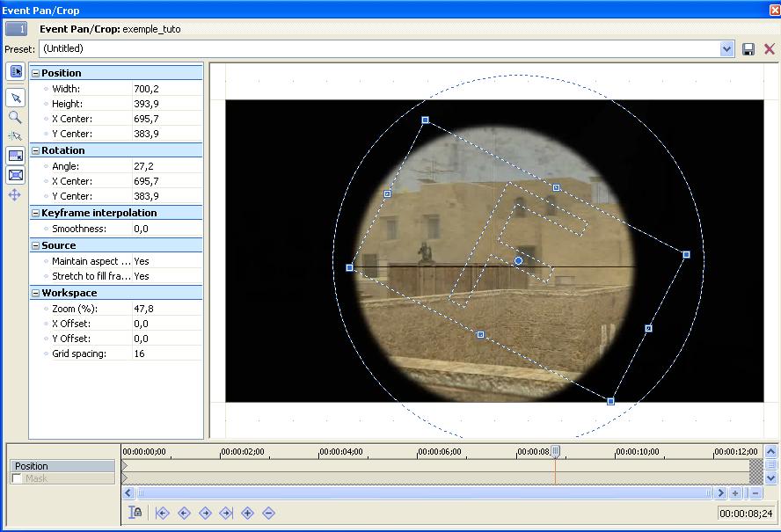The image size is (781, 532).
Task: Click the timeline scroll left arrow
Action: point(128,493)
